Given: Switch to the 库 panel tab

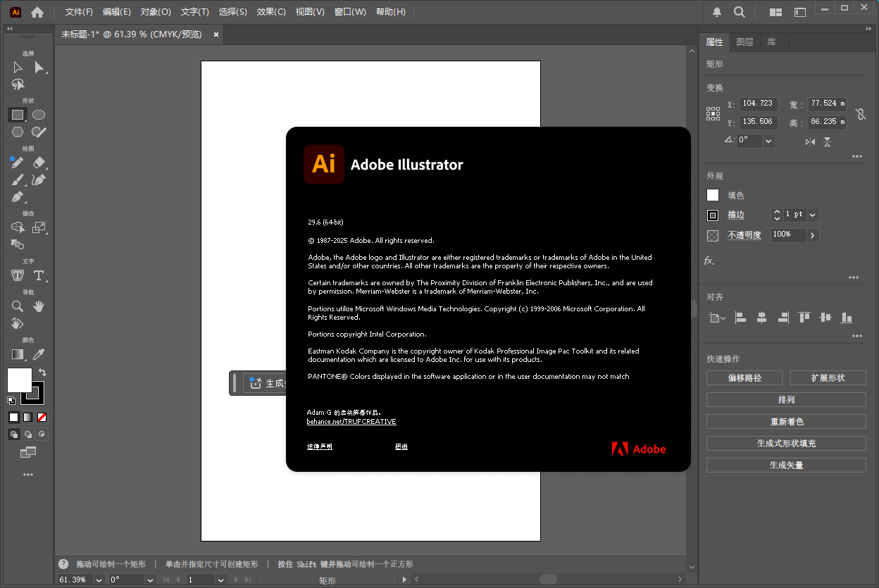Looking at the screenshot, I should coord(771,42).
